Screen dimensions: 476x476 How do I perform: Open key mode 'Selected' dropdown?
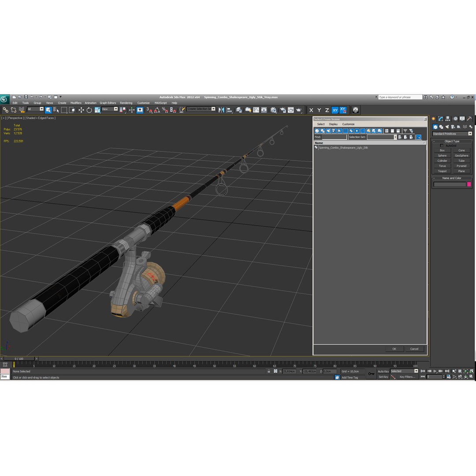pos(416,371)
